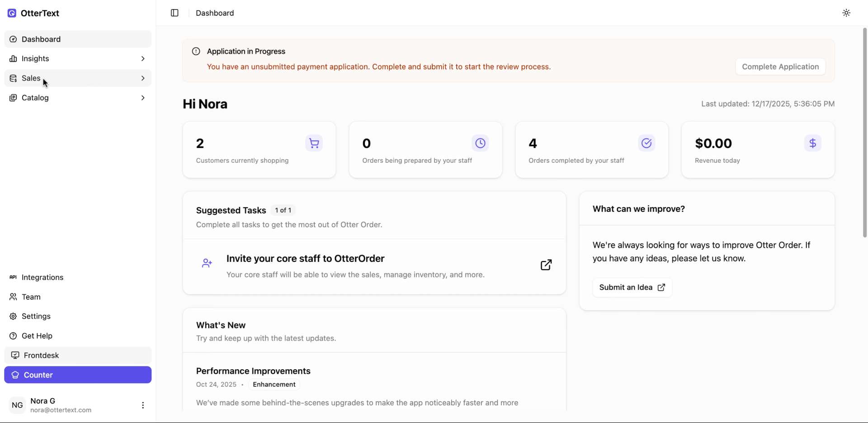Click the Submit an Idea button

pyautogui.click(x=632, y=287)
